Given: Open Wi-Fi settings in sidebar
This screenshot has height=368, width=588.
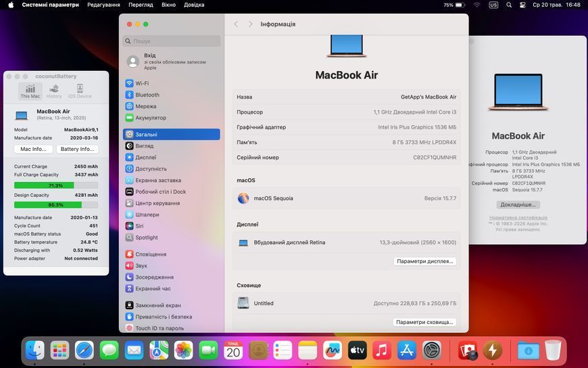Looking at the screenshot, I should (x=172, y=83).
